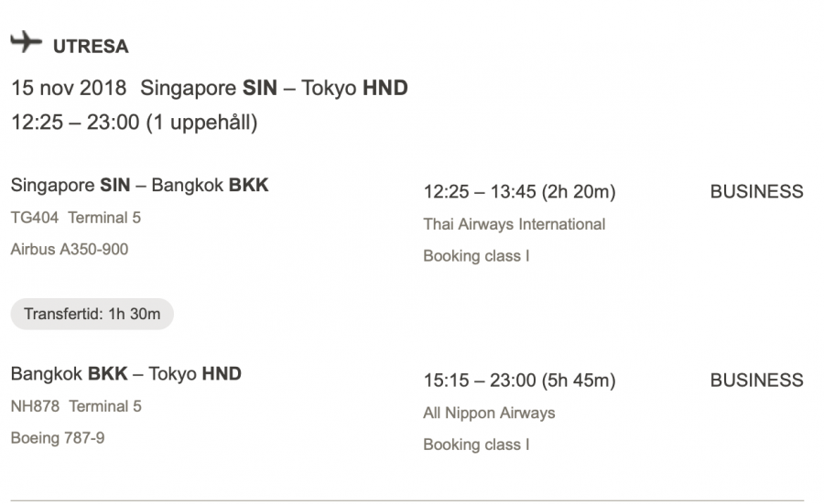824x504 pixels.
Task: Click Booking class I under Thai Airways
Action: pos(476,256)
